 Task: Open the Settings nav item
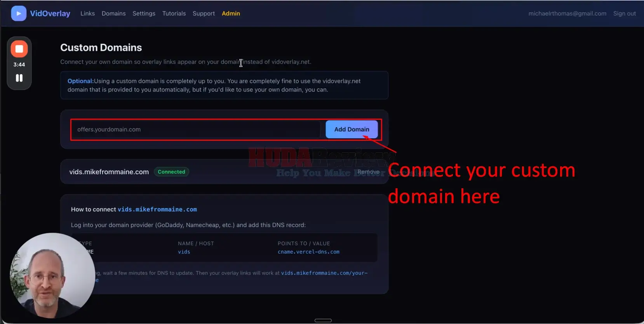coord(144,14)
